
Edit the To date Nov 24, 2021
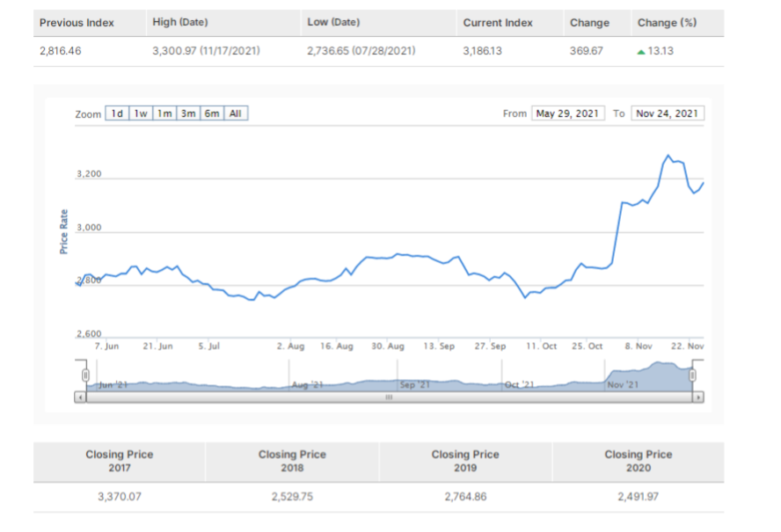coord(668,113)
